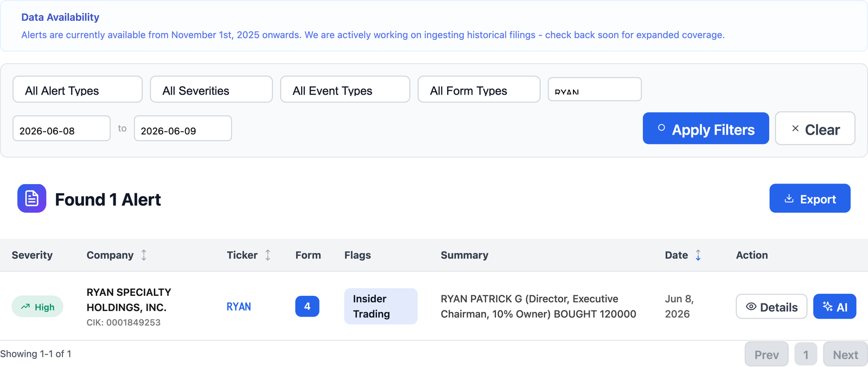Open the All Alert Types dropdown

78,90
